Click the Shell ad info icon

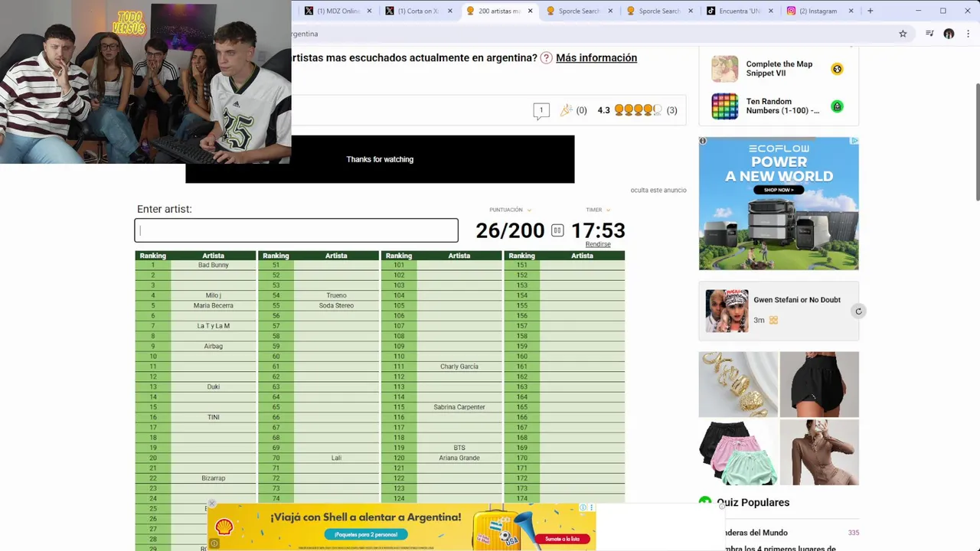coord(583,507)
